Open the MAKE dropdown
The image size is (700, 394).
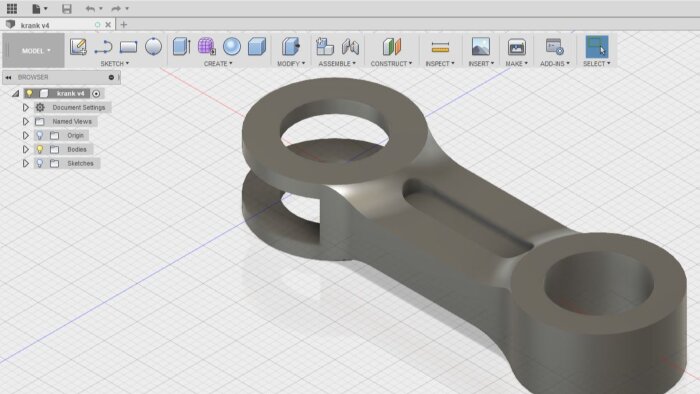(x=517, y=64)
